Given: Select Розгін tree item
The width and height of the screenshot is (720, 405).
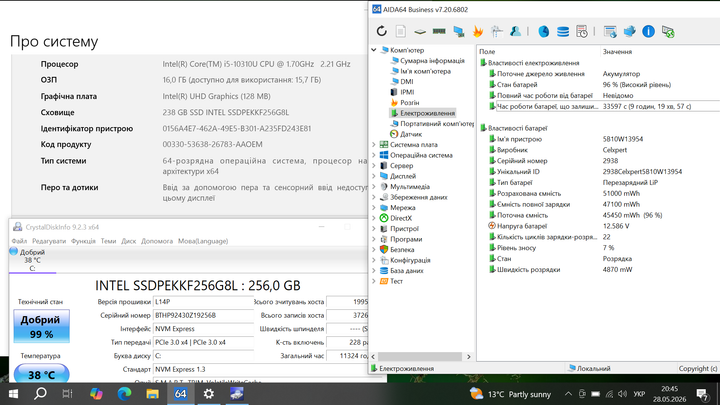Looking at the screenshot, I should [x=410, y=103].
